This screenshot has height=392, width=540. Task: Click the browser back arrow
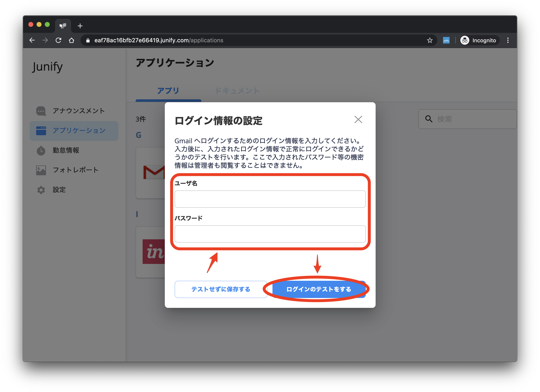click(32, 40)
